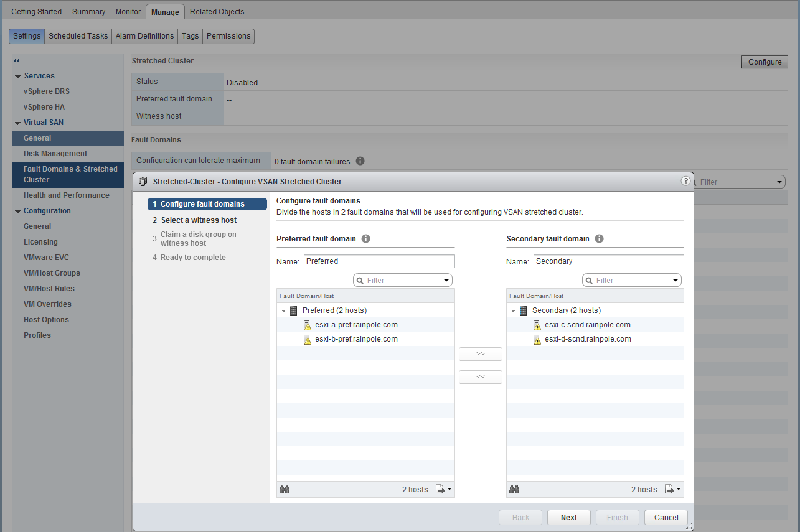
Task: Click info icon next to Preferred fault domain
Action: (x=366, y=239)
